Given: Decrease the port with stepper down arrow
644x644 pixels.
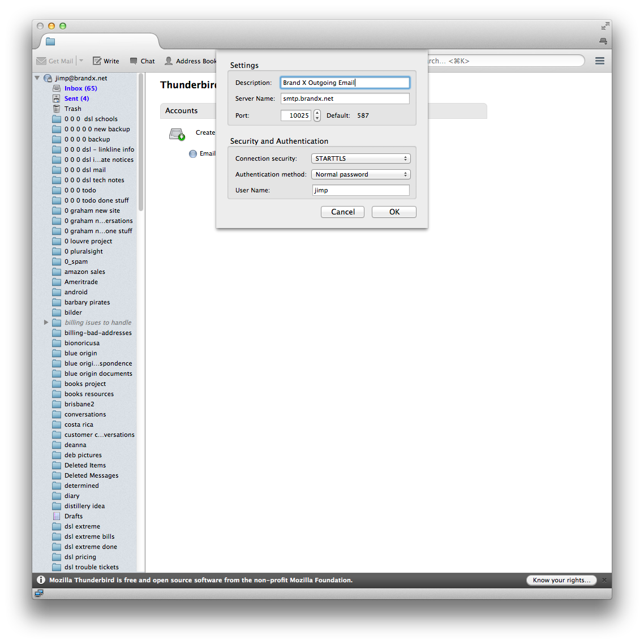Looking at the screenshot, I should point(317,118).
